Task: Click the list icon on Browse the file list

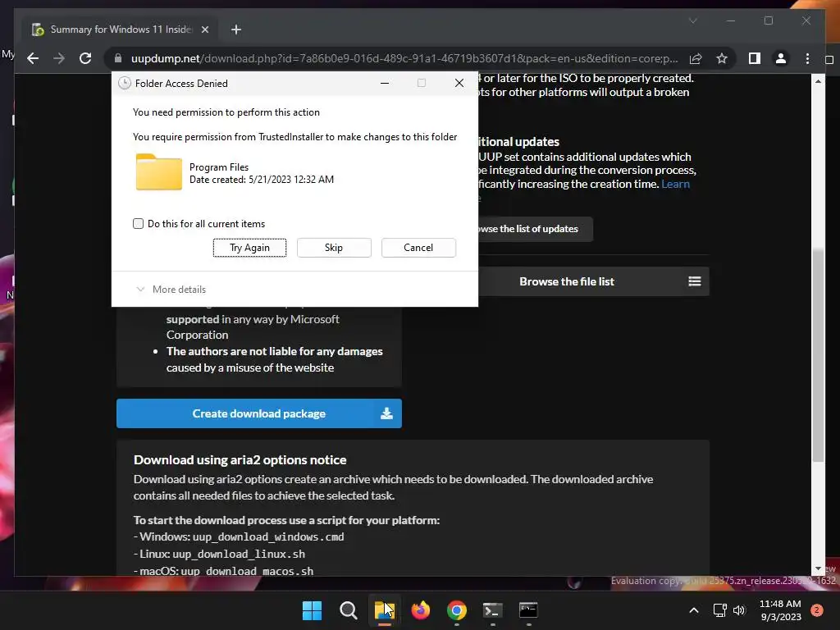Action: click(695, 281)
